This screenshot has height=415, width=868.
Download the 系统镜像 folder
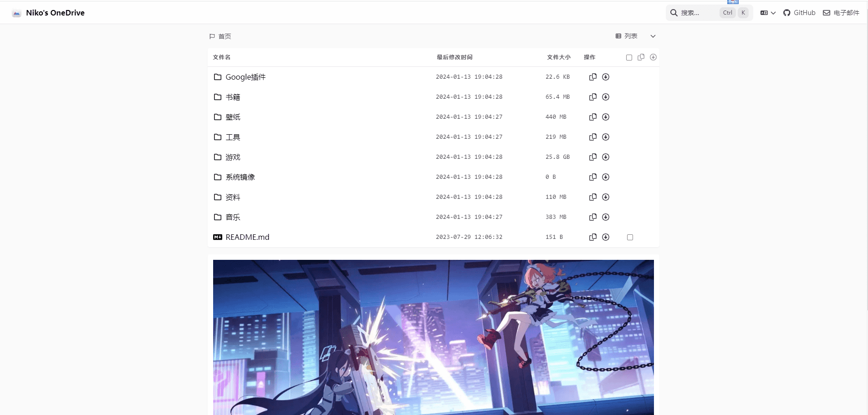click(x=606, y=177)
